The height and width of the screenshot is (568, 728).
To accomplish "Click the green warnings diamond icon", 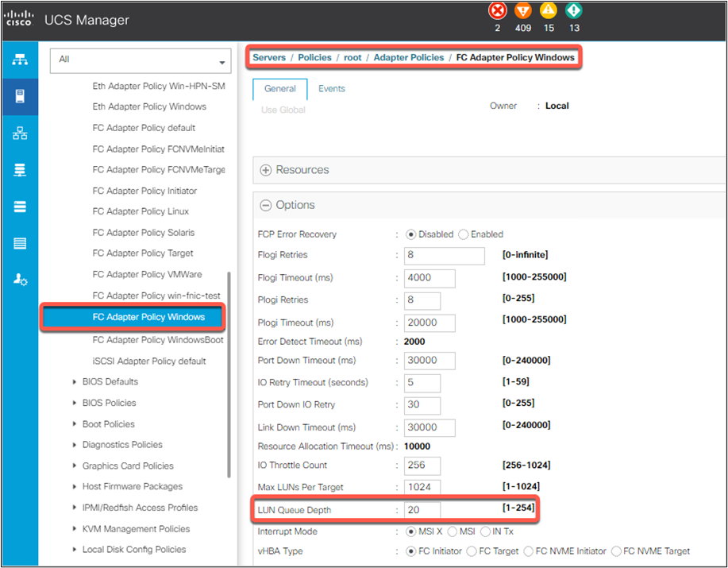I will [x=574, y=10].
